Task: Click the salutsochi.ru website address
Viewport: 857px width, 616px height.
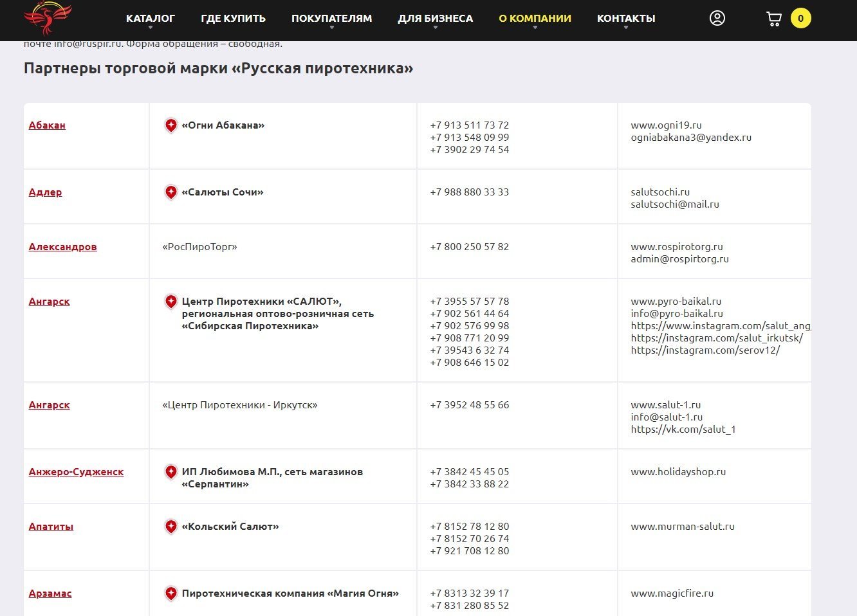Action: [660, 192]
